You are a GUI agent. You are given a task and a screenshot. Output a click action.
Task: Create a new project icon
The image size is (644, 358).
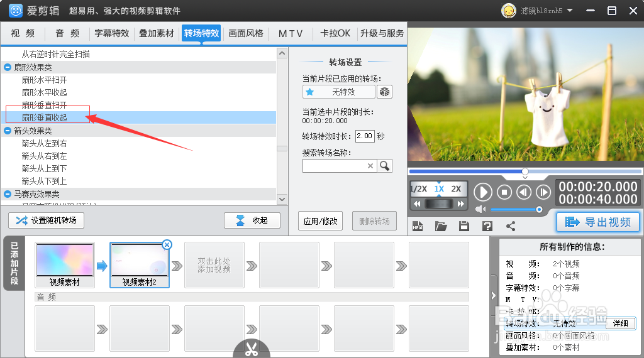418,226
